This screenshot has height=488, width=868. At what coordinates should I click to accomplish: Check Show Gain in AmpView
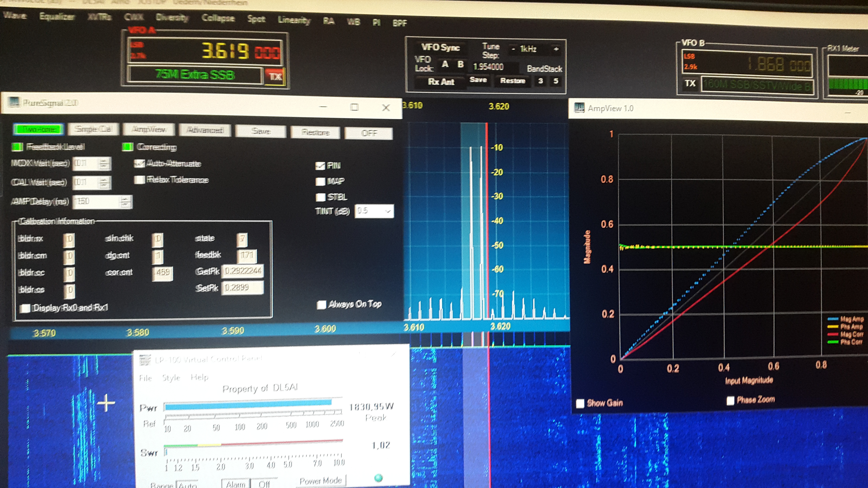pyautogui.click(x=580, y=403)
